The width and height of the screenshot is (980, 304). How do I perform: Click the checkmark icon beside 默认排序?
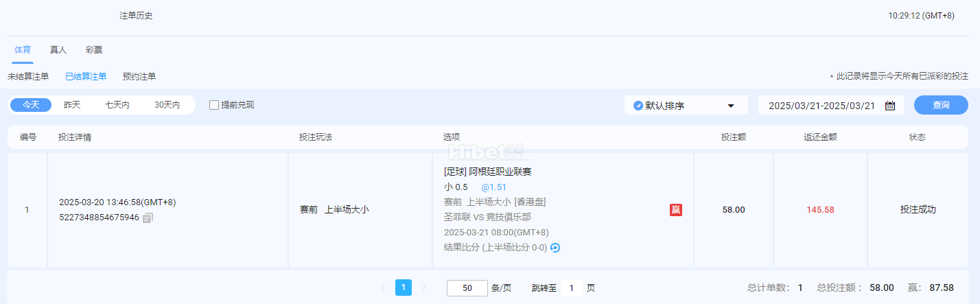(638, 106)
